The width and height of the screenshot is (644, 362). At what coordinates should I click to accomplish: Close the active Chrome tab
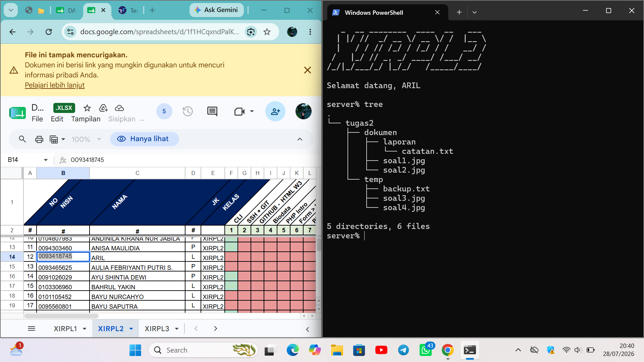(x=103, y=10)
